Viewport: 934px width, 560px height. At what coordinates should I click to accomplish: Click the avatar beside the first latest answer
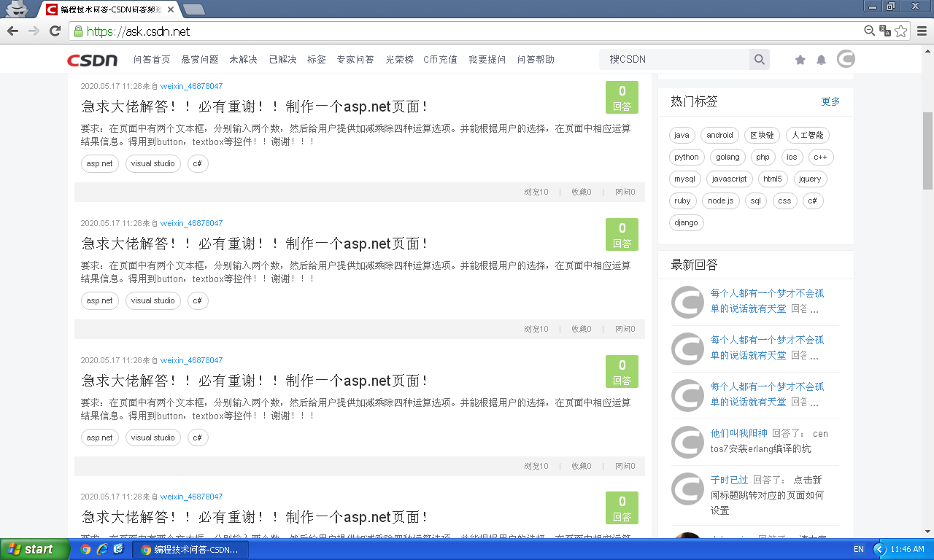pyautogui.click(x=687, y=302)
